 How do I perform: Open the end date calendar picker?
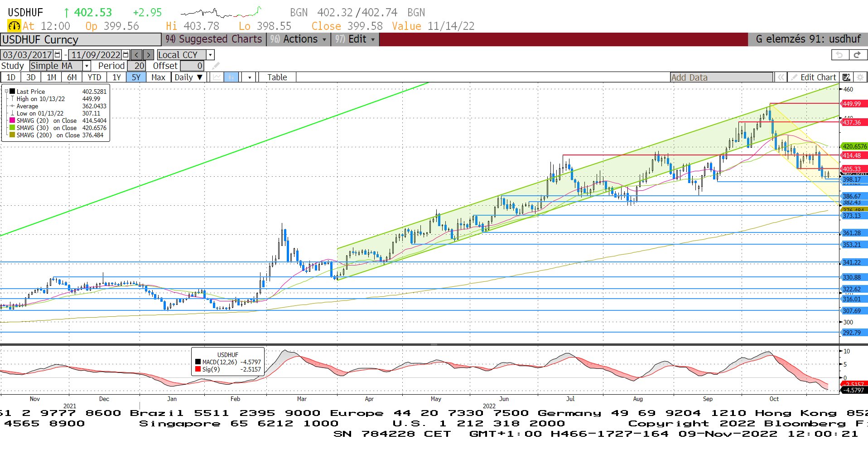point(126,55)
